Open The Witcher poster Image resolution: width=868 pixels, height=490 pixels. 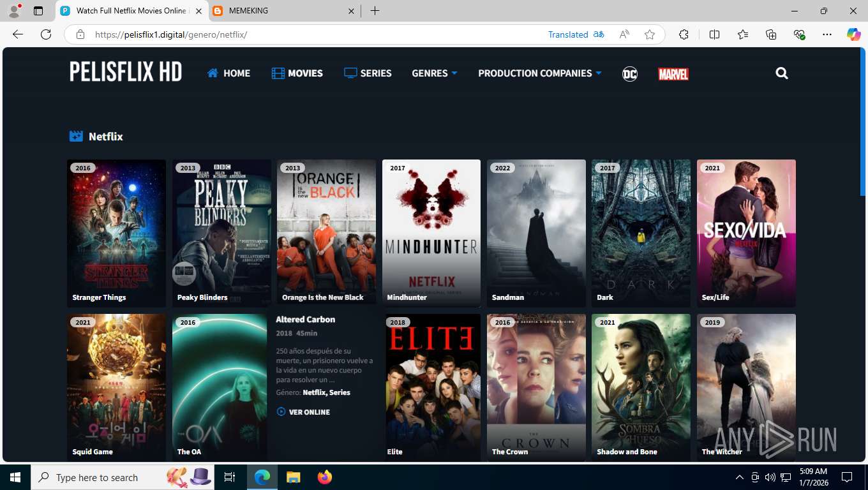tap(746, 387)
